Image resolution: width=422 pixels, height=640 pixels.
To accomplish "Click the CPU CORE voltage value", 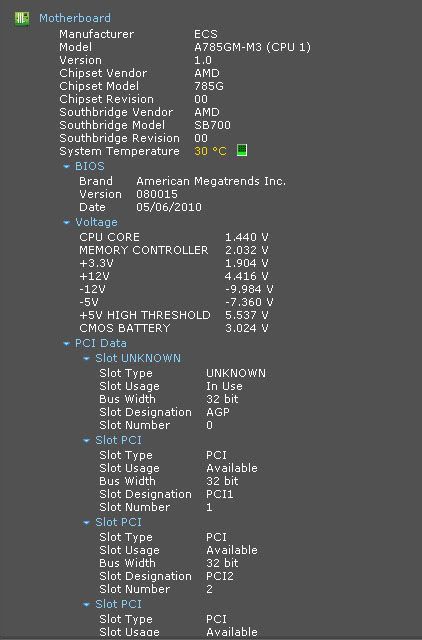I will [247, 237].
